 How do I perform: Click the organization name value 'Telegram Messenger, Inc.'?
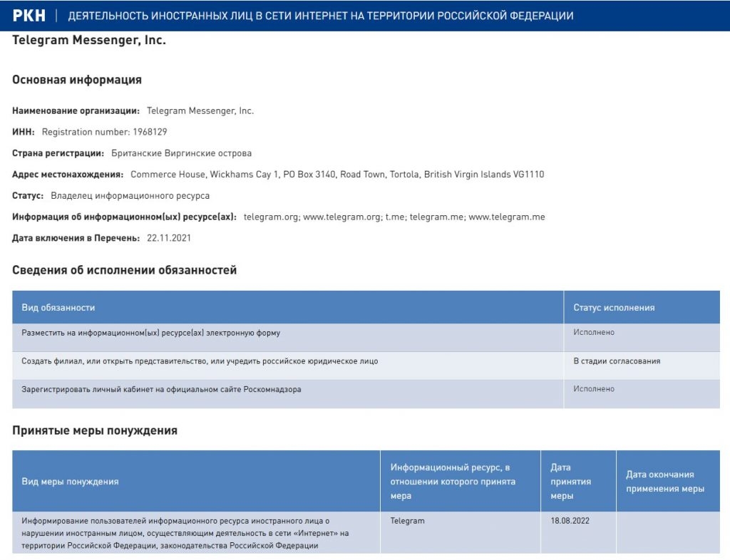click(x=200, y=110)
